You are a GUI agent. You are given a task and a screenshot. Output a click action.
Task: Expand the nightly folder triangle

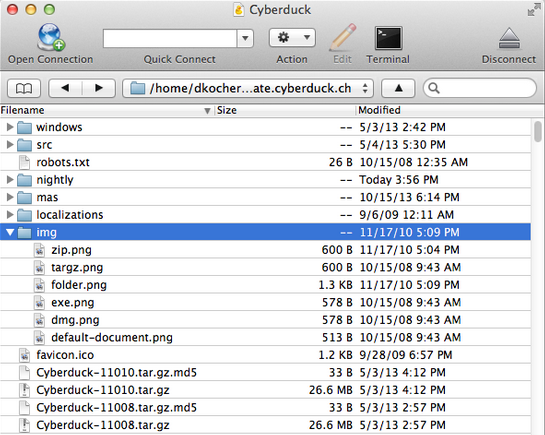(10, 180)
